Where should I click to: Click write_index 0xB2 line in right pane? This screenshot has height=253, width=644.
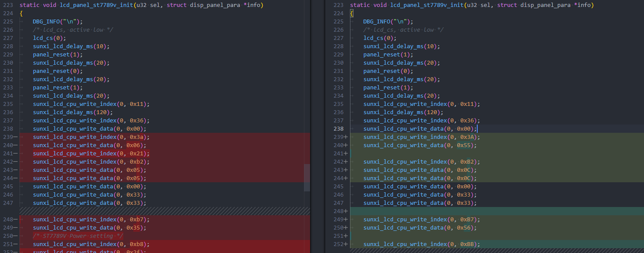pos(422,162)
